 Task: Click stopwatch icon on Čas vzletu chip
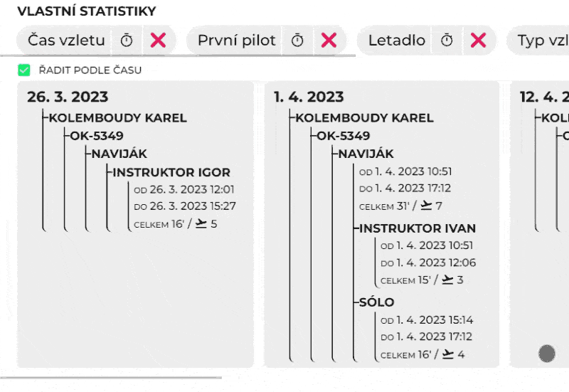tap(127, 41)
